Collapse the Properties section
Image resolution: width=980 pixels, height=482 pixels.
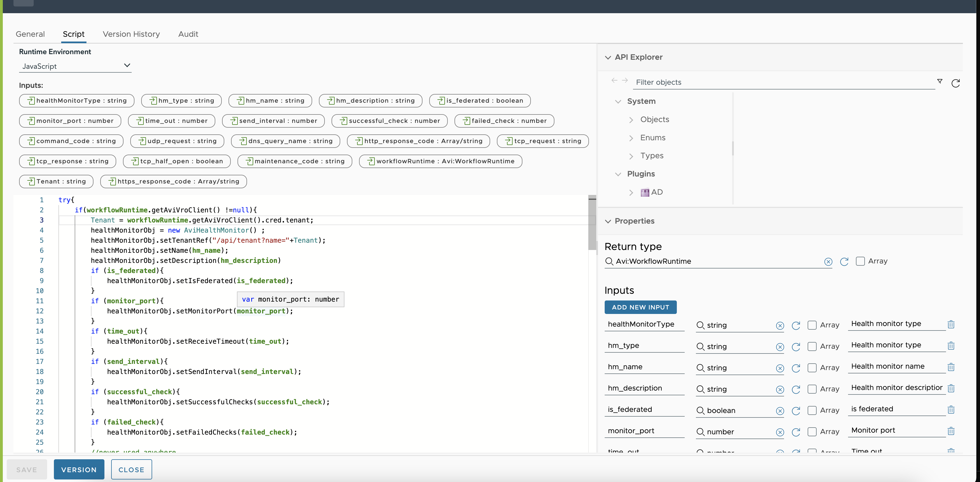tap(608, 221)
